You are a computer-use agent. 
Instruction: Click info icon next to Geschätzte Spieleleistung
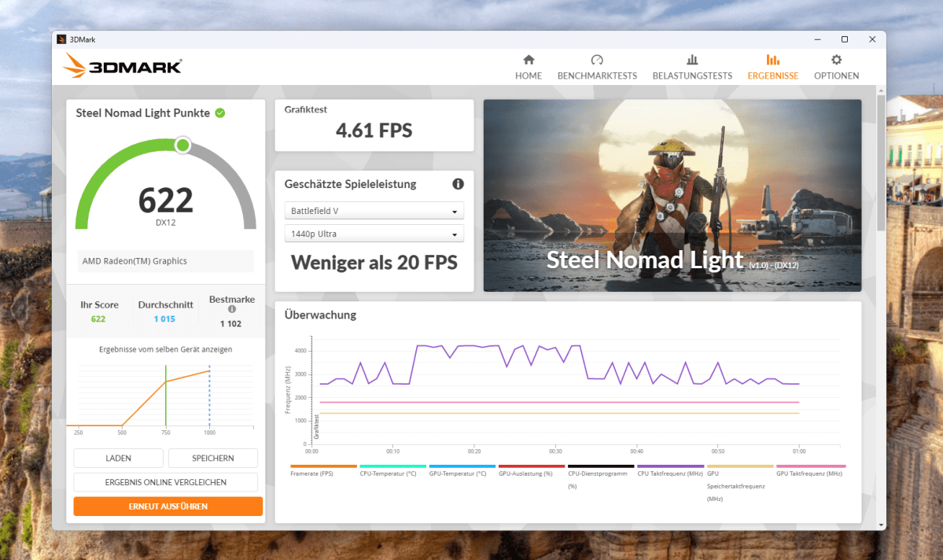[459, 184]
